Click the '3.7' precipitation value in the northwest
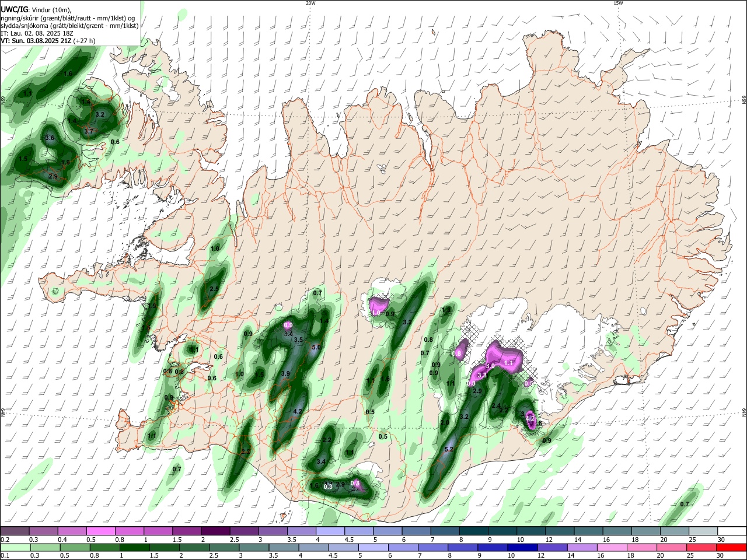 [89, 132]
